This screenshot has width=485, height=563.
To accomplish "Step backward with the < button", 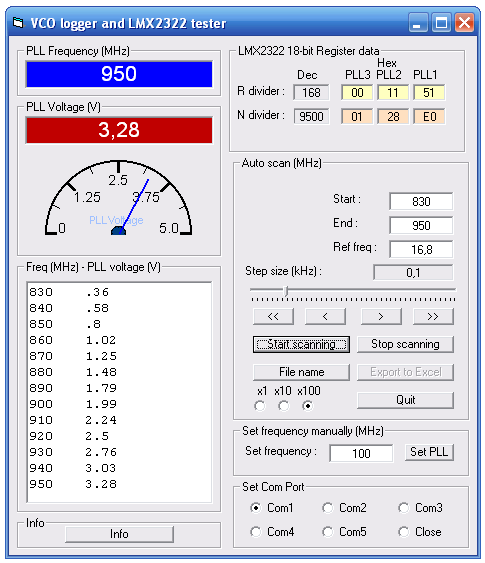I will pyautogui.click(x=325, y=317).
